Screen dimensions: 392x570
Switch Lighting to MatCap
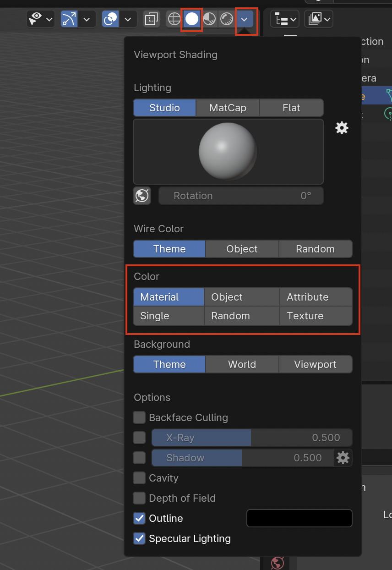(227, 108)
